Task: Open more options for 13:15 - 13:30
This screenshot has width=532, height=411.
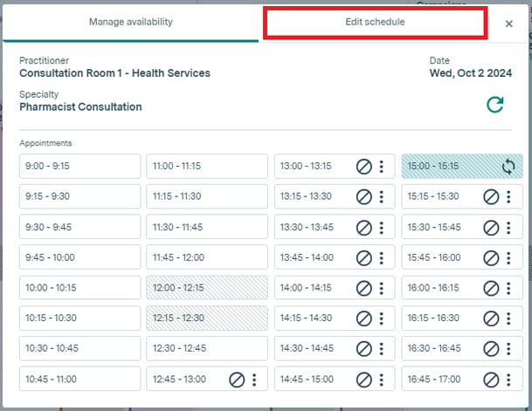Action: pos(382,196)
